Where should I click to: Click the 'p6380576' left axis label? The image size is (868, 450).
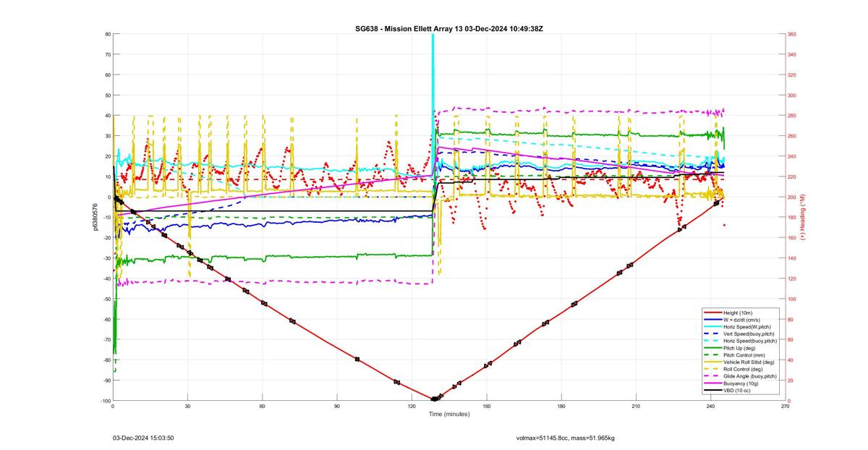[x=94, y=217]
